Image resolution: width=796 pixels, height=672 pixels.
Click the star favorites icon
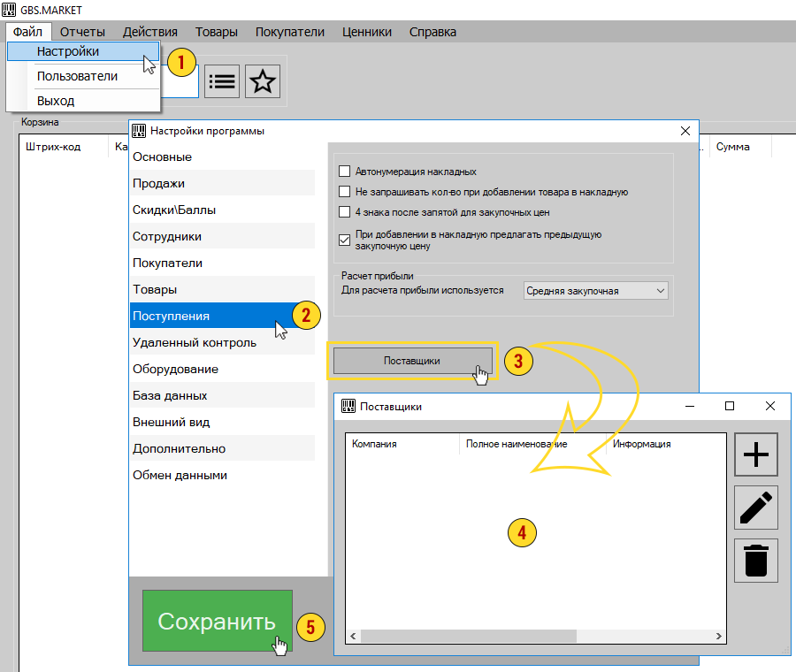click(263, 81)
